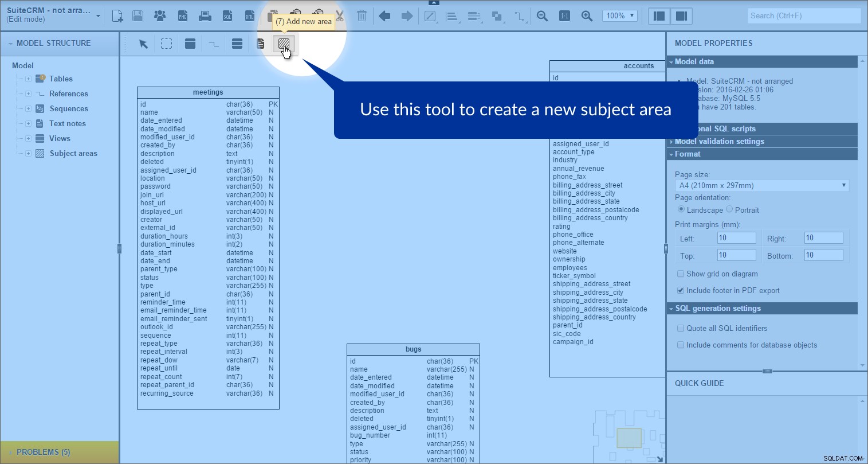Open the reference line straightening tool
This screenshot has width=868, height=464.
(520, 16)
